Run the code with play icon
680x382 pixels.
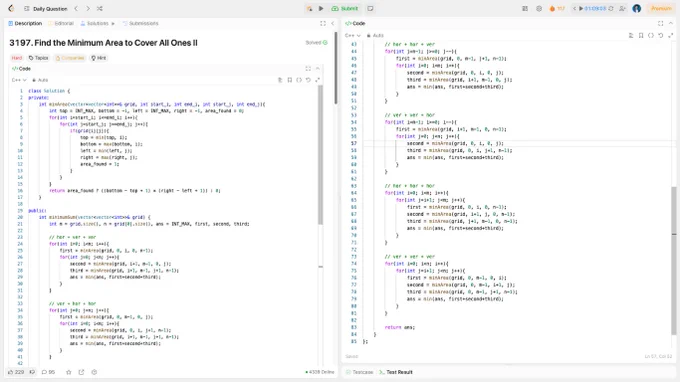321,9
